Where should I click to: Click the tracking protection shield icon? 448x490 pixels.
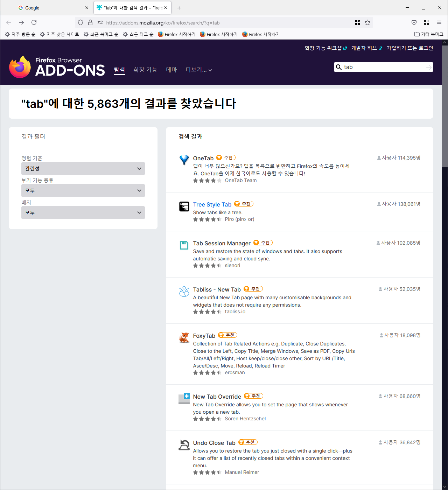80,22
